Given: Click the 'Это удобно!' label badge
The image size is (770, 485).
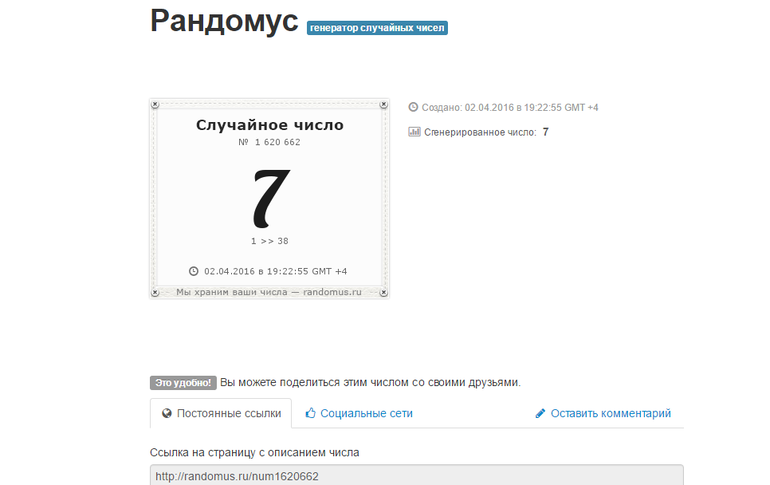Looking at the screenshot, I should pyautogui.click(x=182, y=382).
